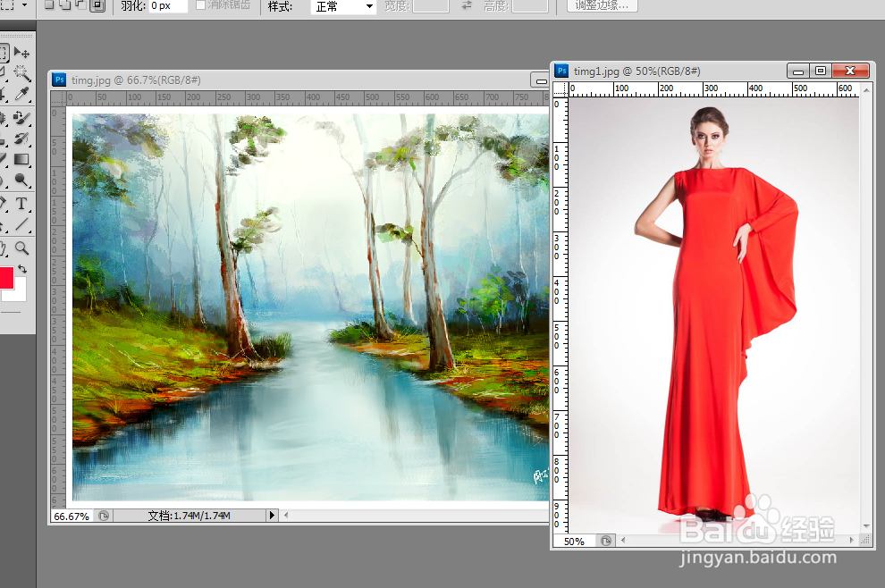Select the Eyedropper tool
Viewport: 885px width, 588px height.
pyautogui.click(x=21, y=94)
